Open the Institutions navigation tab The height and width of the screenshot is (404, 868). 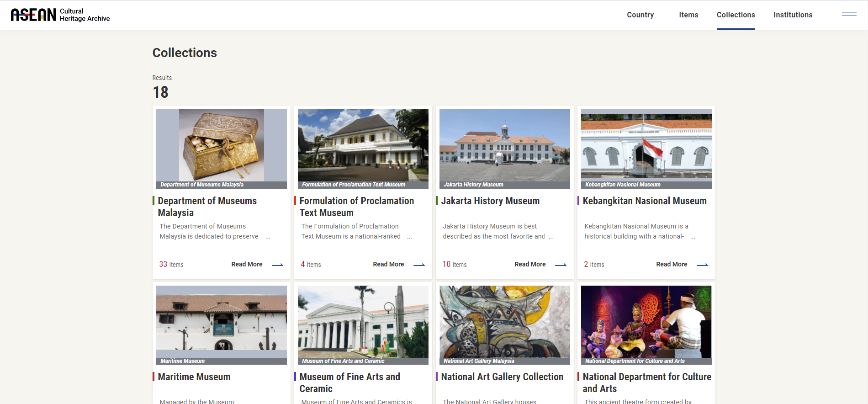[x=793, y=15]
